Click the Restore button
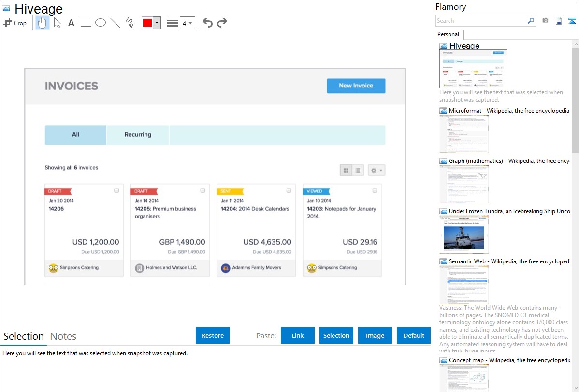The image size is (579, 392). [213, 335]
